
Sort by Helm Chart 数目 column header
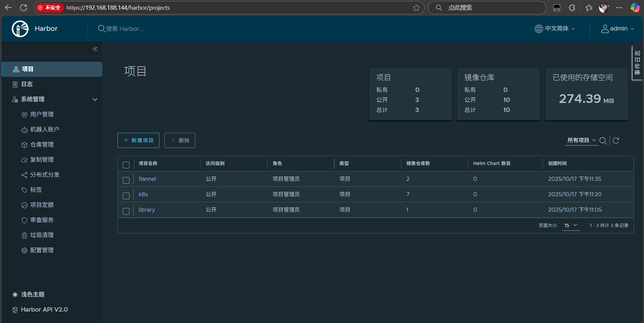492,164
